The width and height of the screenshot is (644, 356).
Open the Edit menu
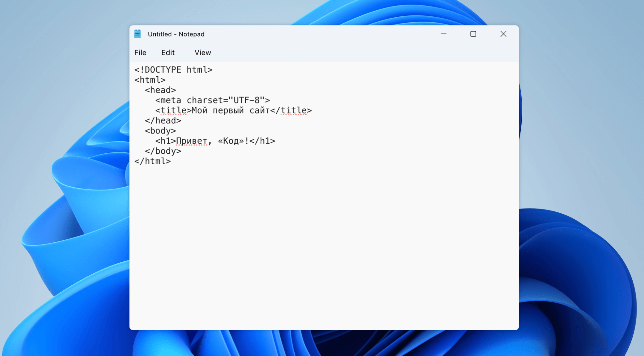click(168, 52)
